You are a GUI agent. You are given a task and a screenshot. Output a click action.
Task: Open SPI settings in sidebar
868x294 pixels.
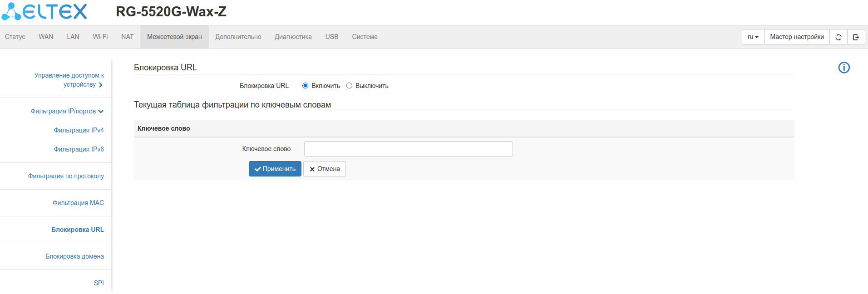click(x=99, y=283)
